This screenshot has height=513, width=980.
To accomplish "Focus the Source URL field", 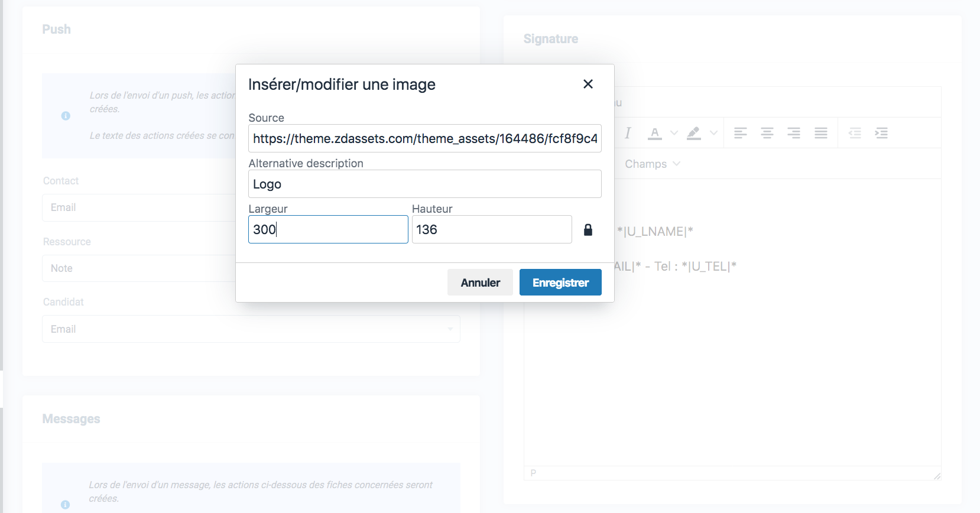I will tap(425, 138).
